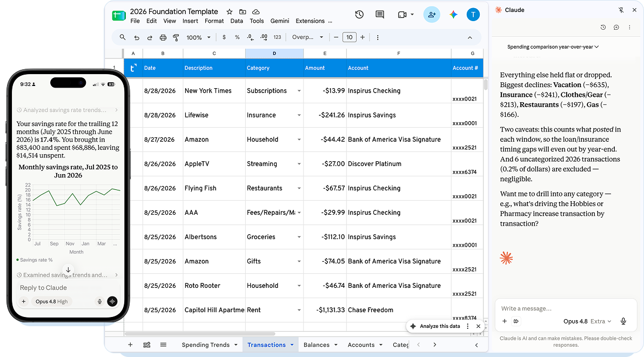
Task: Share the sheet with add-person button
Action: coord(432,15)
